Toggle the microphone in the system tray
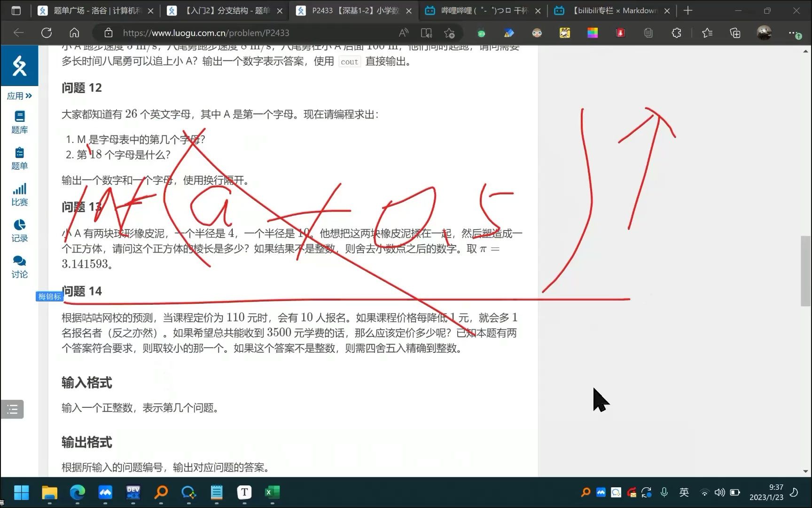Viewport: 812px width, 508px height. [664, 492]
